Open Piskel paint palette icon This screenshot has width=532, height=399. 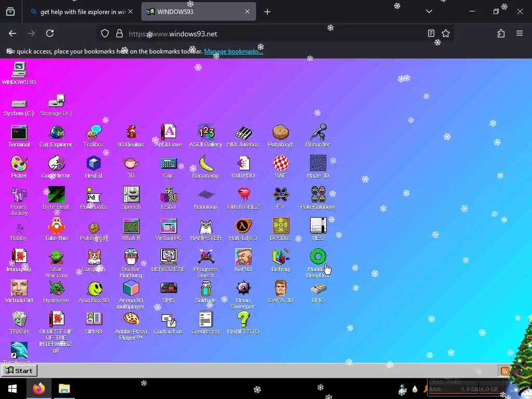pyautogui.click(x=19, y=167)
